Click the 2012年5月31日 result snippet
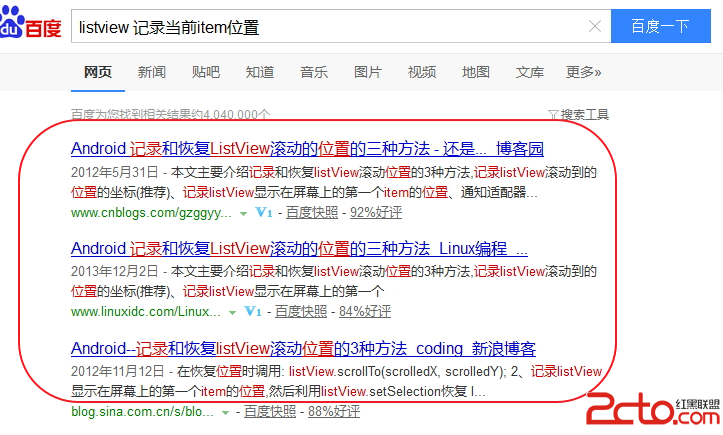Viewport: 723px width, 435px height. (x=334, y=182)
